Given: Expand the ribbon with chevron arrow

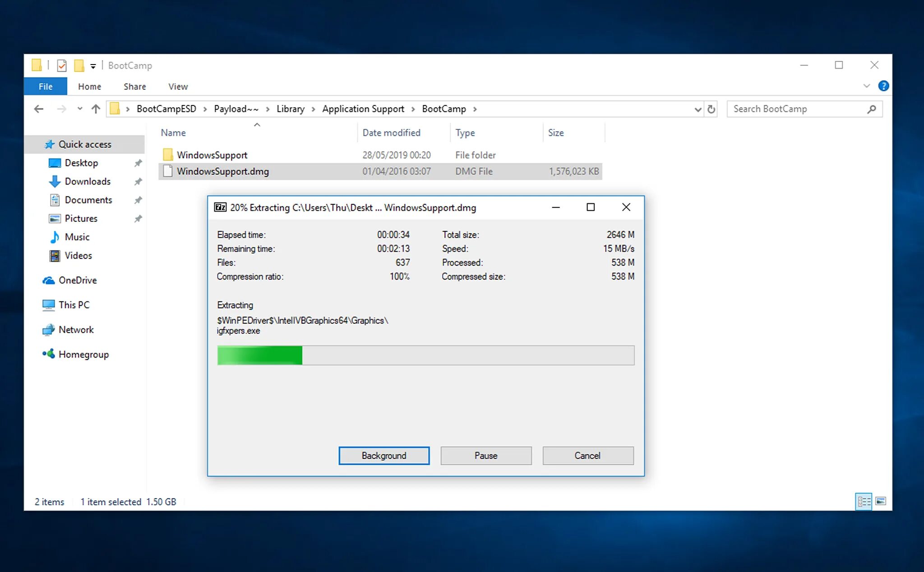Looking at the screenshot, I should click(x=866, y=86).
